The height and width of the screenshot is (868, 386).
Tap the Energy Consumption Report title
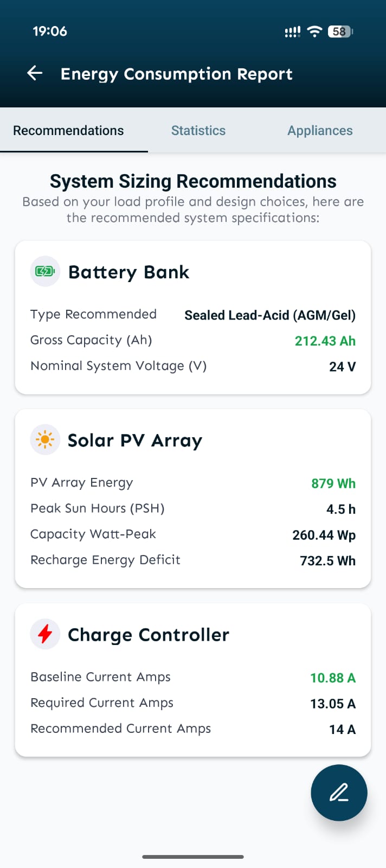tap(176, 74)
